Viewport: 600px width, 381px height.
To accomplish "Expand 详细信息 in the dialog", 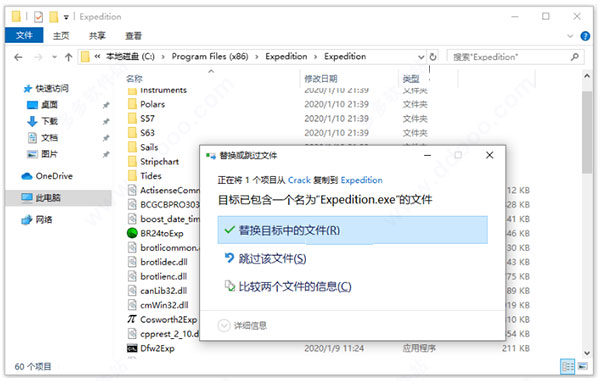I will 242,326.
